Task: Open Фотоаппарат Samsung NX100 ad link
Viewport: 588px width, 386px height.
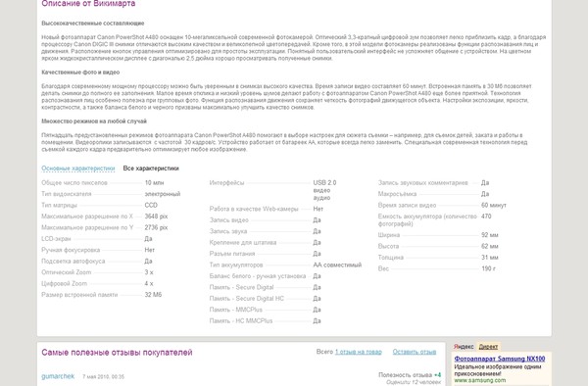Action: [x=499, y=359]
